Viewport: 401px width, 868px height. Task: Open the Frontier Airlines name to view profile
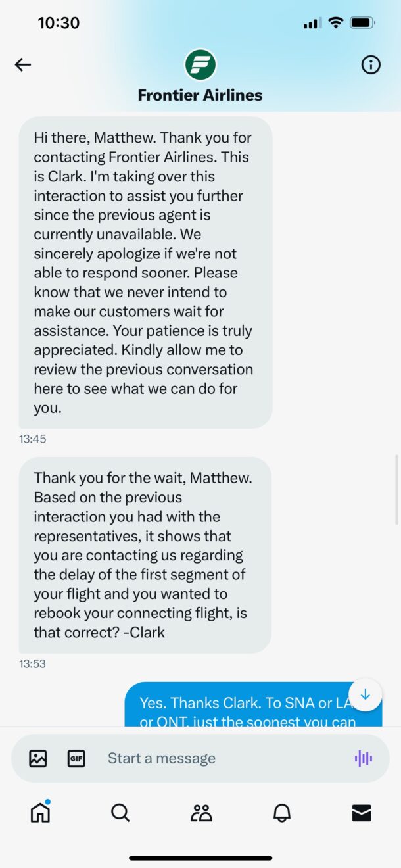click(200, 95)
